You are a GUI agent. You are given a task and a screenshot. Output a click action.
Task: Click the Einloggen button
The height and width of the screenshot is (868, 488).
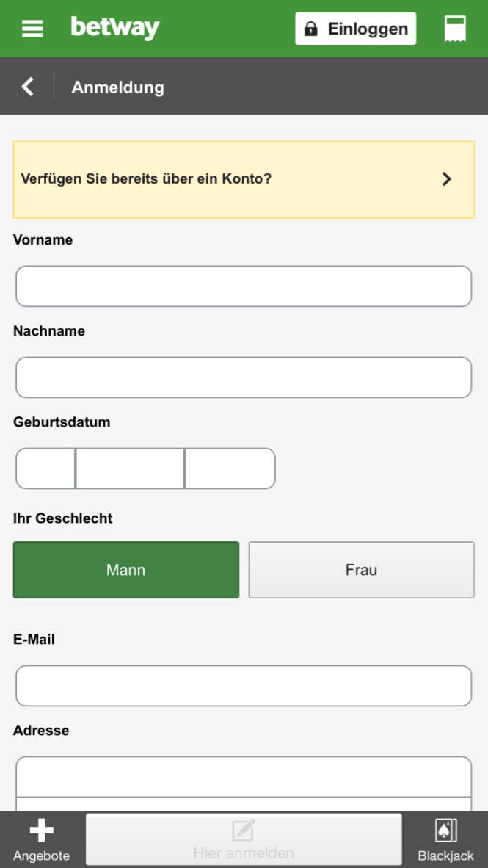pyautogui.click(x=355, y=29)
